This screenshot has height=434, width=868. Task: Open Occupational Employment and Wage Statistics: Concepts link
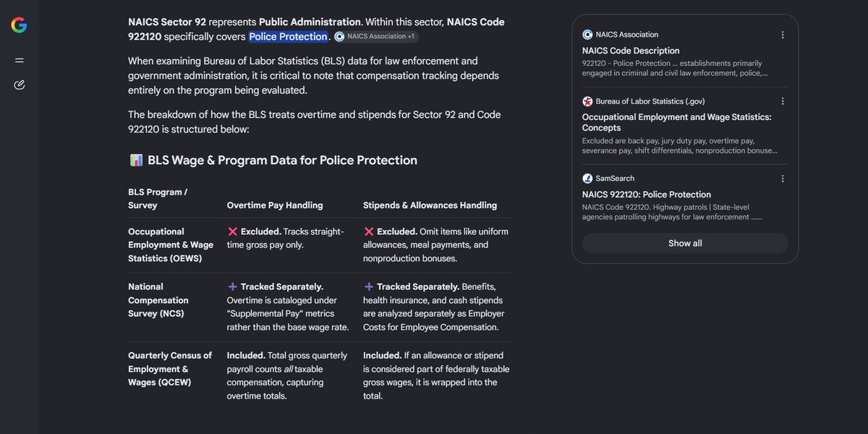tap(677, 122)
